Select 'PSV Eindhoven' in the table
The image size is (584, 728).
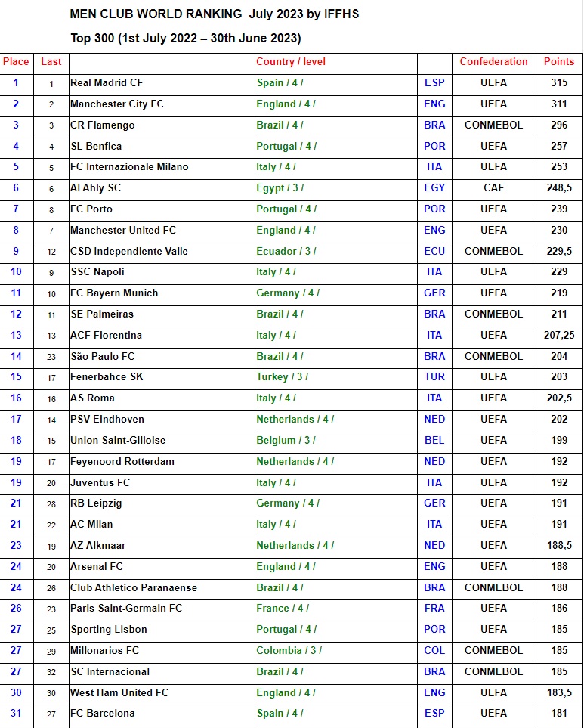[107, 420]
